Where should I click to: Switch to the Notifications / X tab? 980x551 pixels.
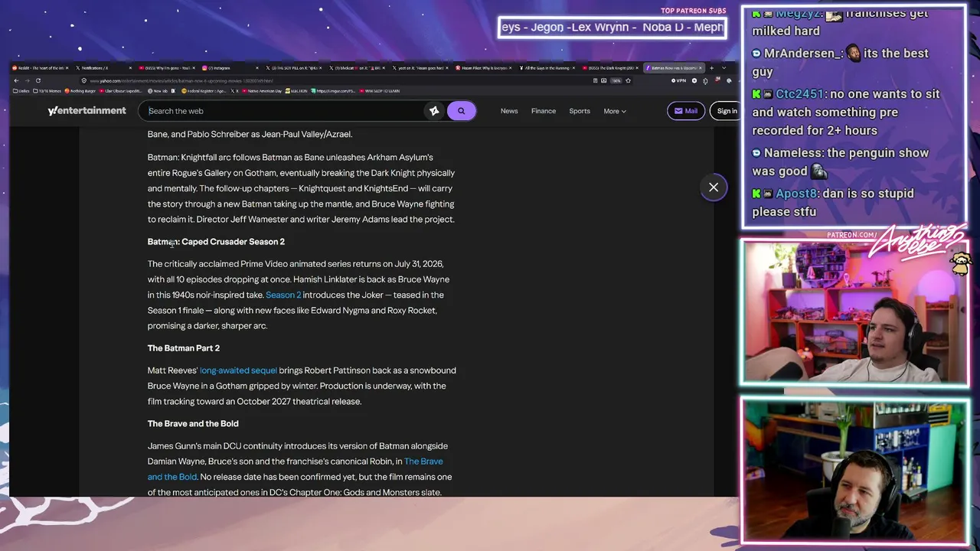pyautogui.click(x=103, y=68)
